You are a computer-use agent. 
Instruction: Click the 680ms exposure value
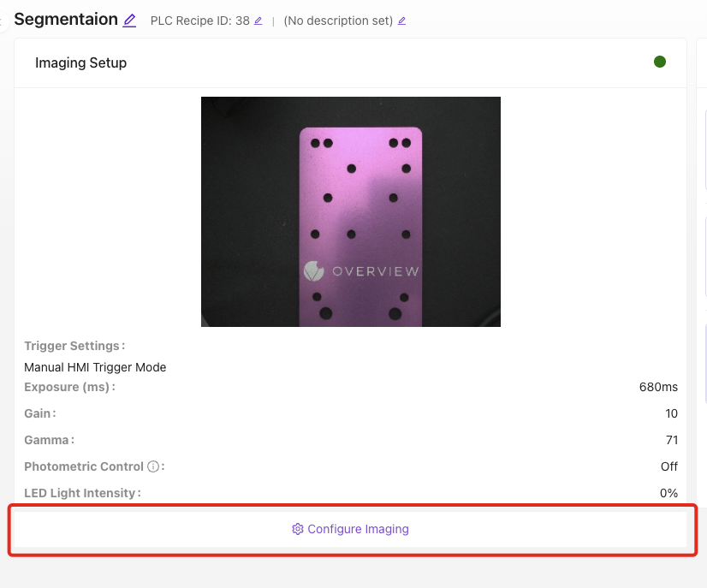pyautogui.click(x=658, y=387)
